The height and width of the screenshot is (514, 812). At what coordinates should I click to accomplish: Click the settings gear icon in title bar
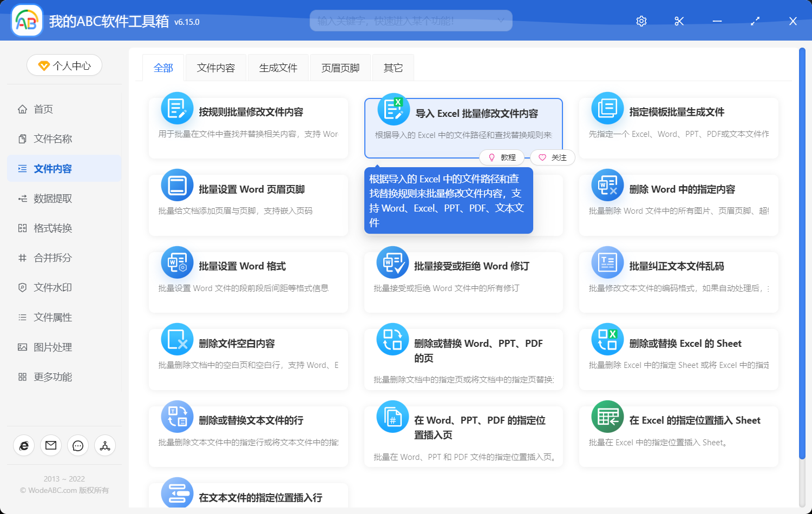(641, 21)
